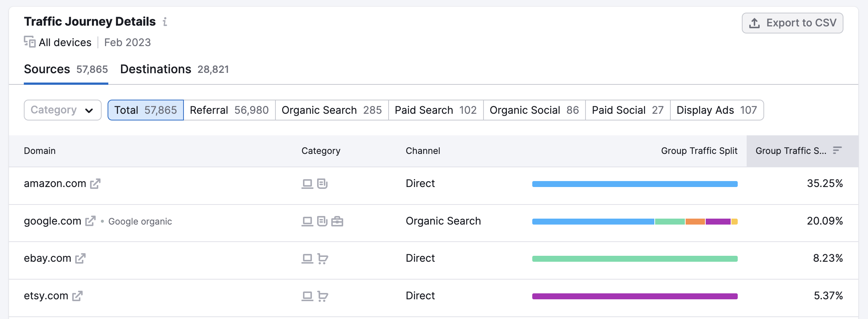The height and width of the screenshot is (319, 868).
Task: Click the ebay.com green traffic split bar
Action: (x=635, y=259)
